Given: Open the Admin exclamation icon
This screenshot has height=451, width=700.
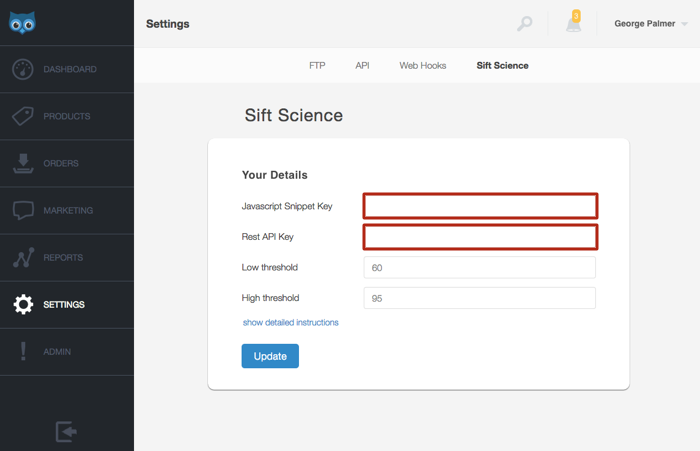Looking at the screenshot, I should click(23, 352).
